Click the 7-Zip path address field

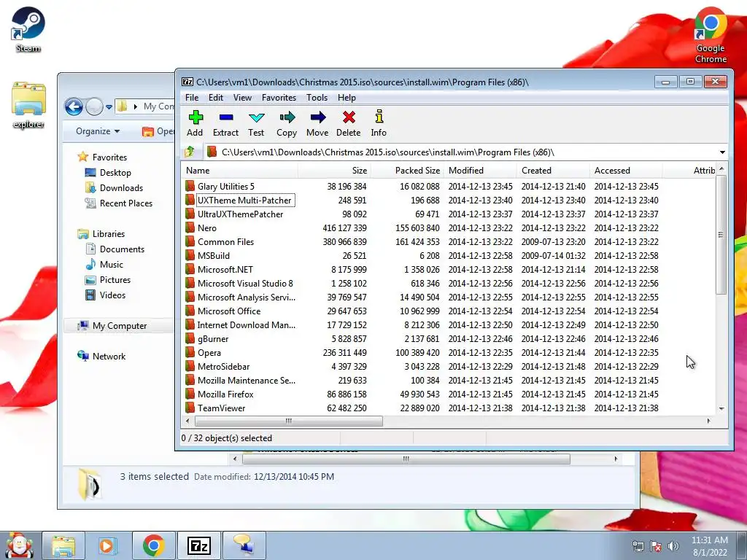(461, 152)
